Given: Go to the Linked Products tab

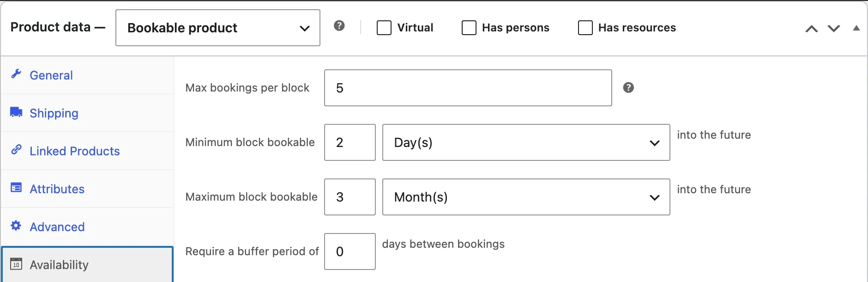Looking at the screenshot, I should tap(87, 151).
